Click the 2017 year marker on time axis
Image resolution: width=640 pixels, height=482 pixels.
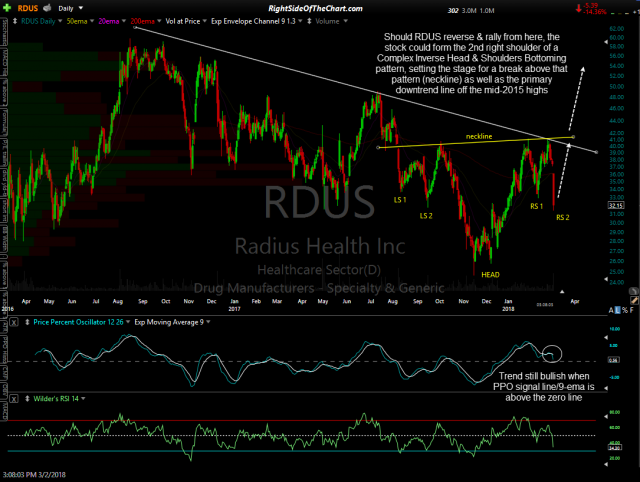tap(234, 309)
